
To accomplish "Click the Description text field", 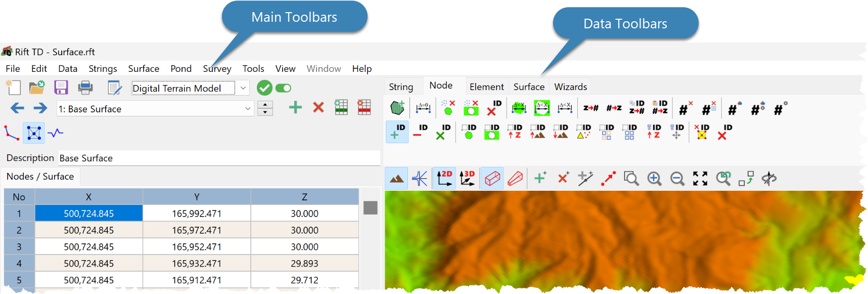I will click(219, 158).
